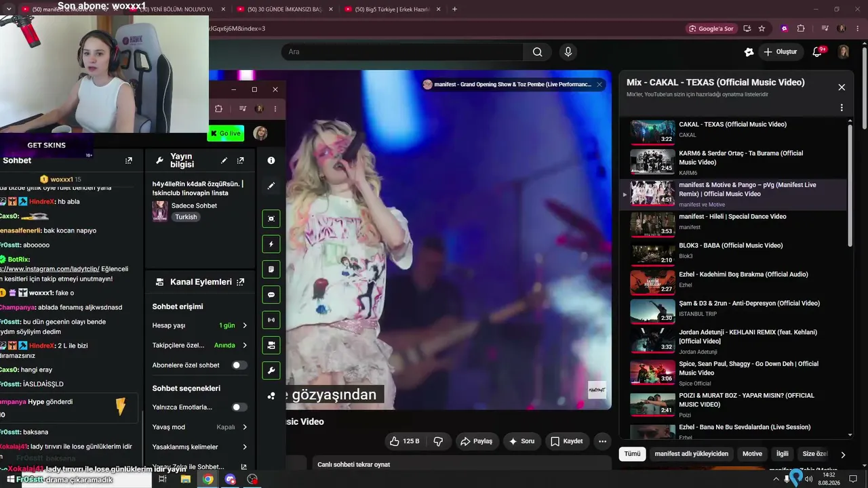Click Canlı sohbeti tekrar oynat

[354, 465]
